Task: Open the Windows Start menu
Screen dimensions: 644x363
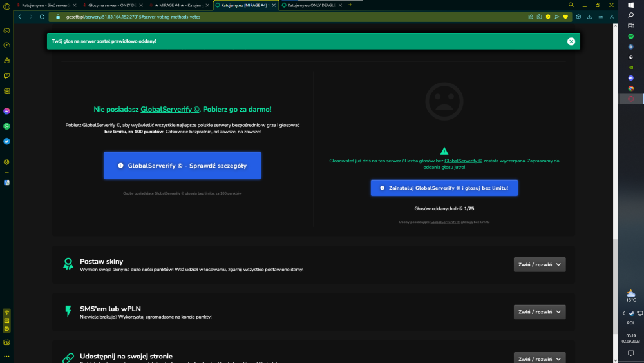Action: [x=631, y=5]
